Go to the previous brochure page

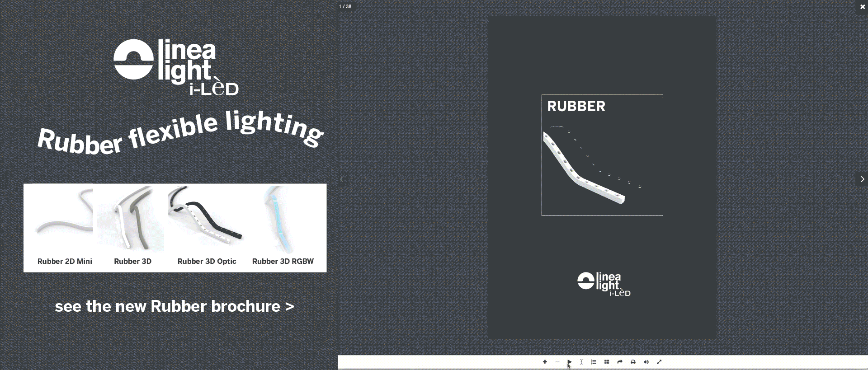pyautogui.click(x=342, y=179)
